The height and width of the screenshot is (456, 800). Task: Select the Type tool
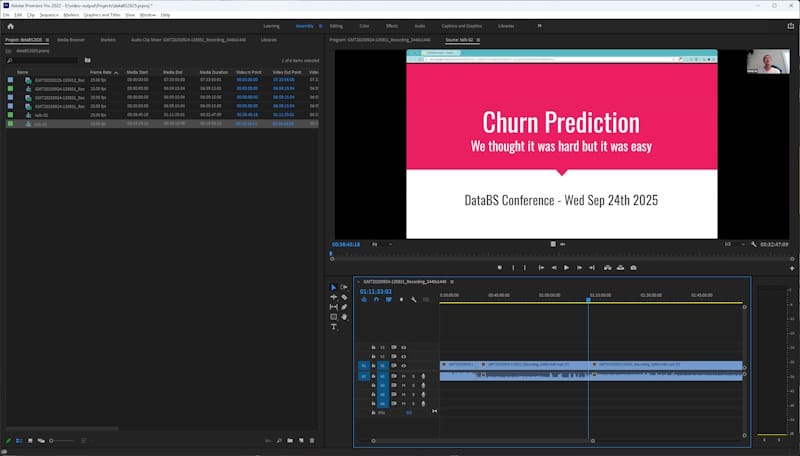click(x=334, y=327)
